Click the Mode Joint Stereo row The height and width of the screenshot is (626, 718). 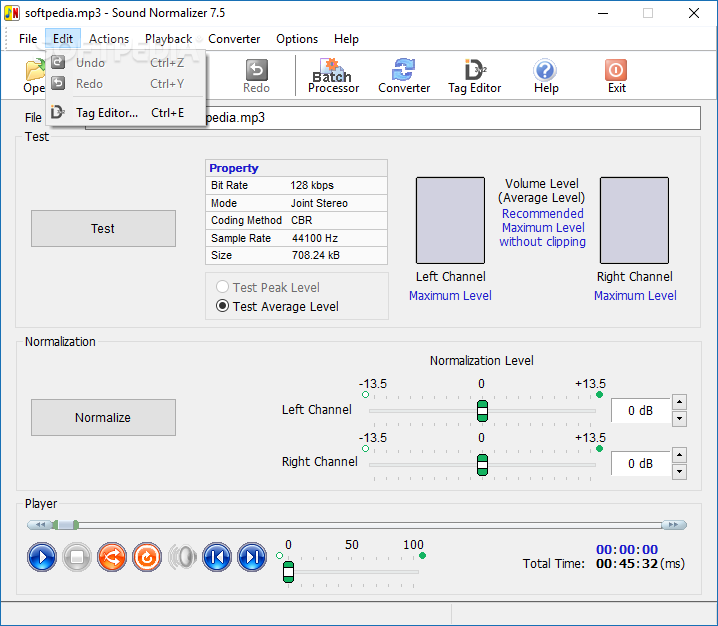coord(296,203)
